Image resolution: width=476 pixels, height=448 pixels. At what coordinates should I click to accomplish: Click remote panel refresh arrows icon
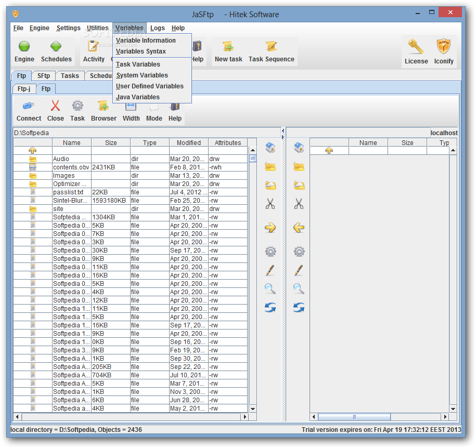coord(299,308)
